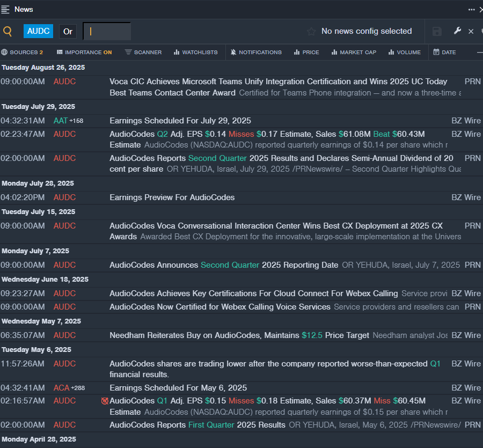Click the 'Wednesday May 7, 2025' date header
The height and width of the screenshot is (448, 483).
point(41,321)
